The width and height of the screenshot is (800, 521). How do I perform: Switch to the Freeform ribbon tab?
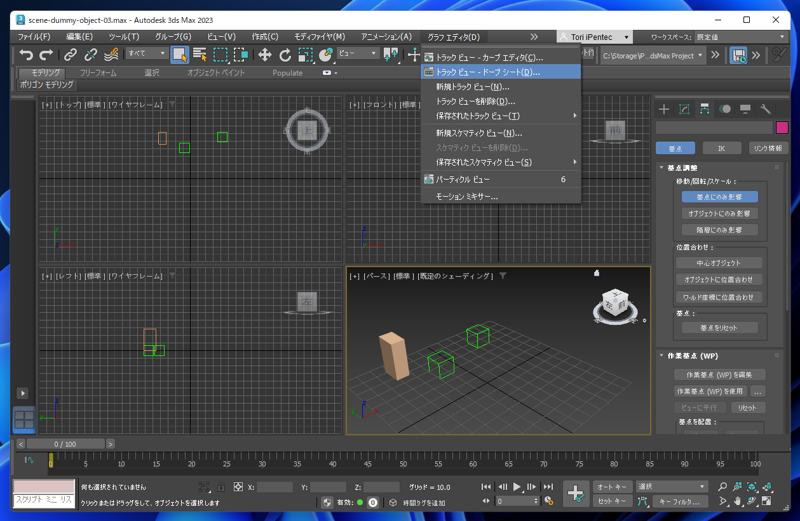coord(98,73)
